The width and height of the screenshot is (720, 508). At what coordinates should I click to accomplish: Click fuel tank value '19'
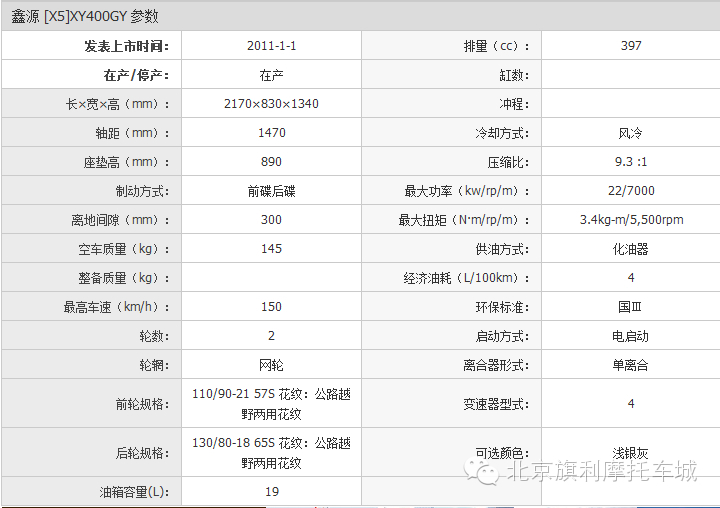click(x=272, y=491)
